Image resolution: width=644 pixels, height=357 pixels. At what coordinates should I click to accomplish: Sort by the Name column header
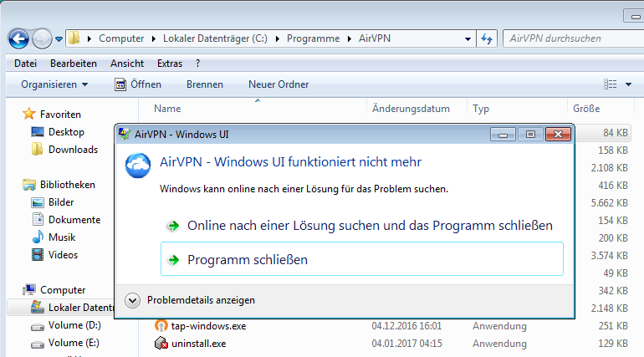coord(167,109)
